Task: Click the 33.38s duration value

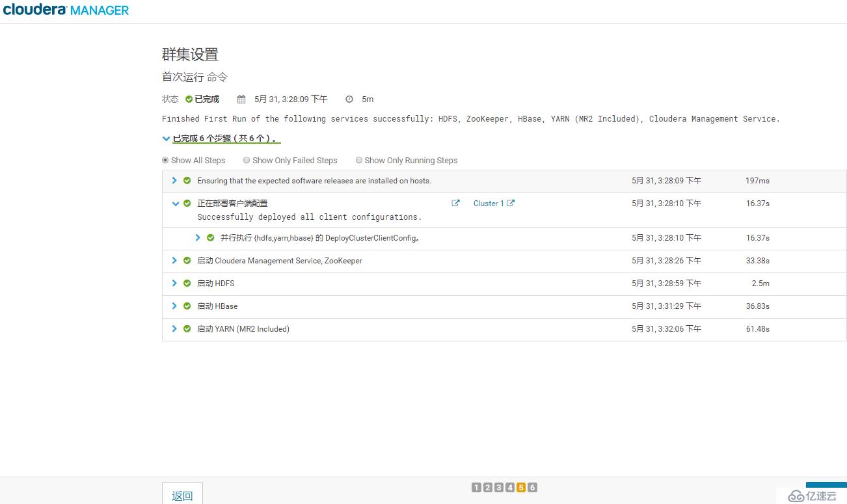Action: pyautogui.click(x=758, y=261)
